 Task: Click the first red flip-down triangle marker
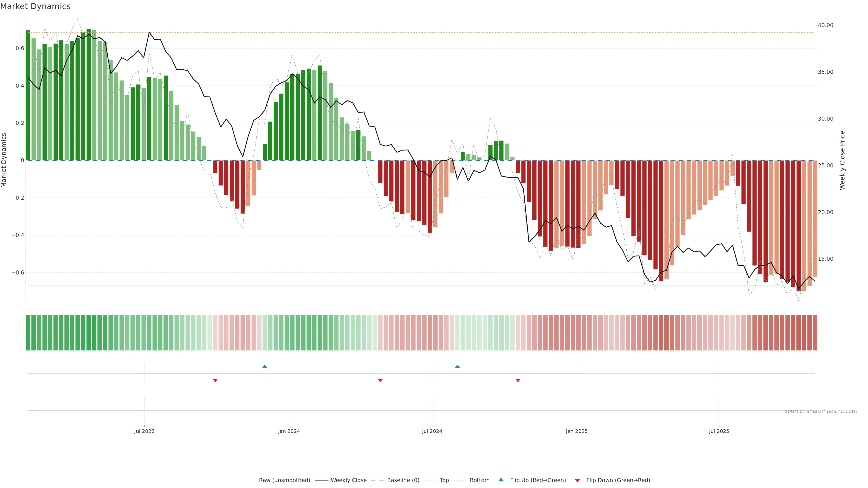tap(215, 380)
